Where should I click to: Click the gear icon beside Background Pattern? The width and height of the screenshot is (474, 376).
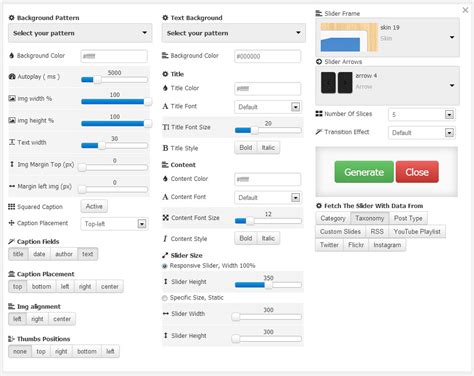(11, 18)
